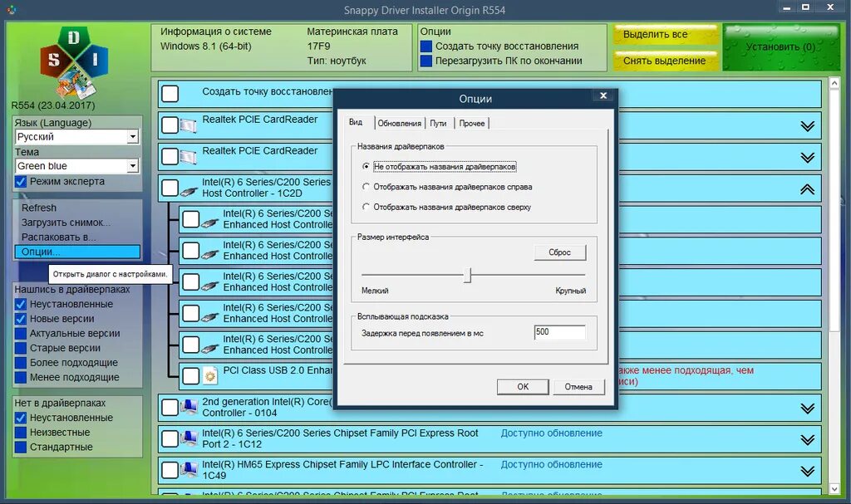Toggle 'Неустановленные' under Нашлись в драйверпаках
Screen dimensions: 851x504
click(x=21, y=305)
